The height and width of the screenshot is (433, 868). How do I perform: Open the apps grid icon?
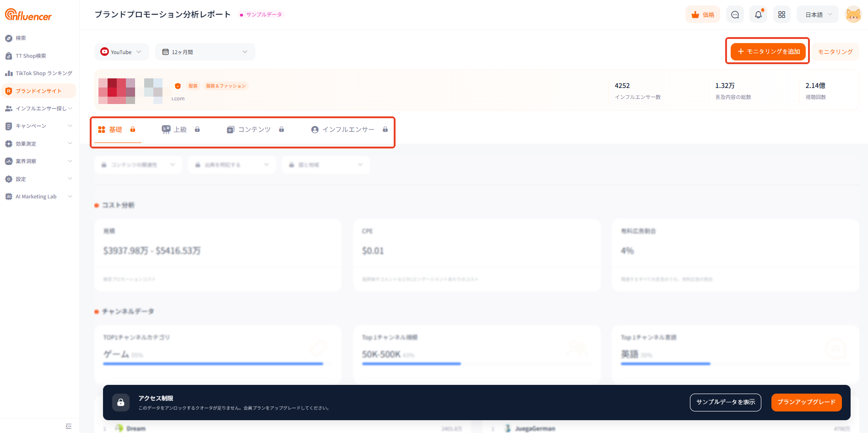pyautogui.click(x=781, y=15)
